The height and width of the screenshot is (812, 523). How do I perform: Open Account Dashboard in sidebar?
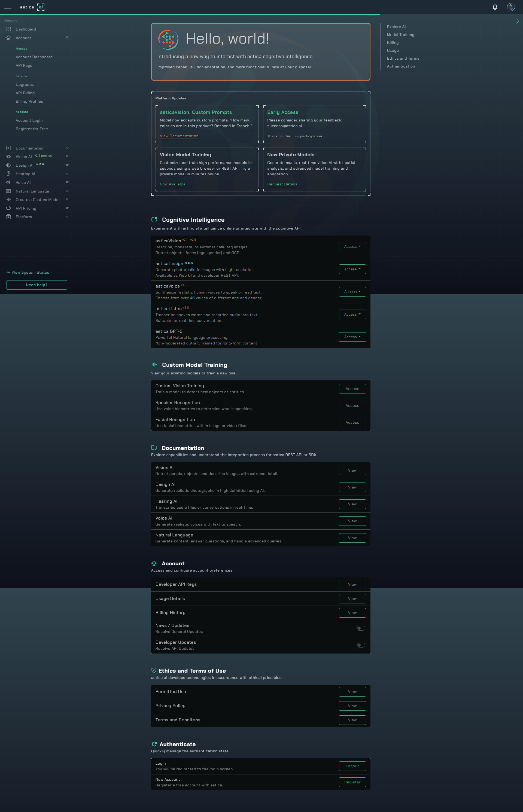34,57
